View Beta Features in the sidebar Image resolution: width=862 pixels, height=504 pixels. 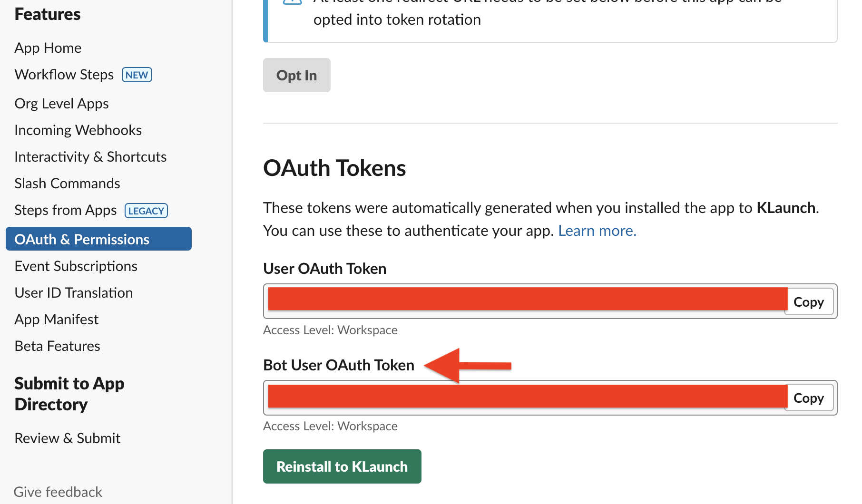(x=58, y=346)
